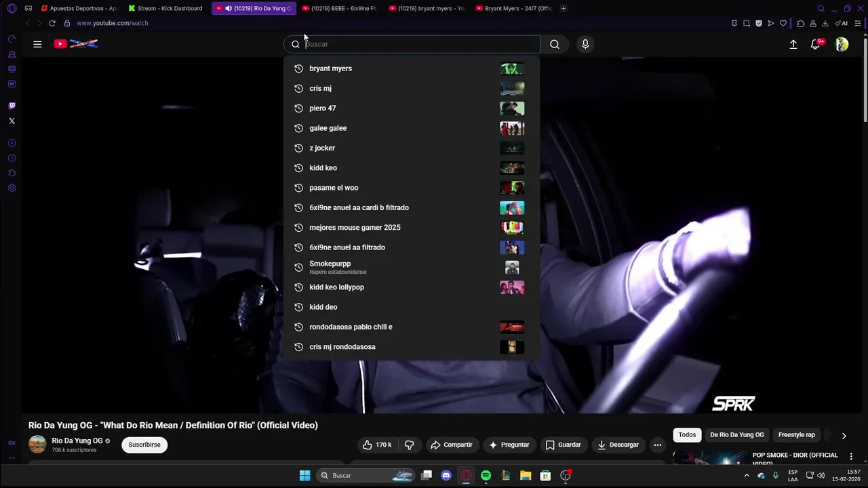
Task: Choose the piero 47 search suggestion
Action: (x=412, y=108)
